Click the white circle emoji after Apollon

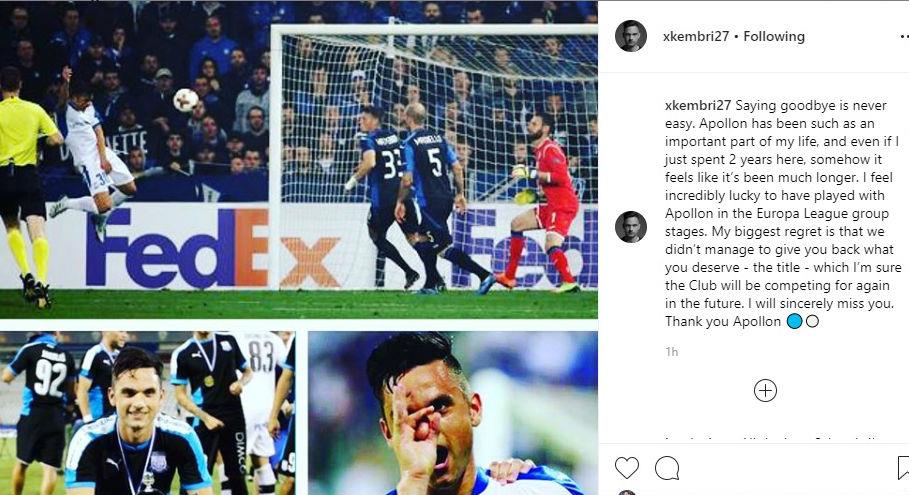(812, 321)
